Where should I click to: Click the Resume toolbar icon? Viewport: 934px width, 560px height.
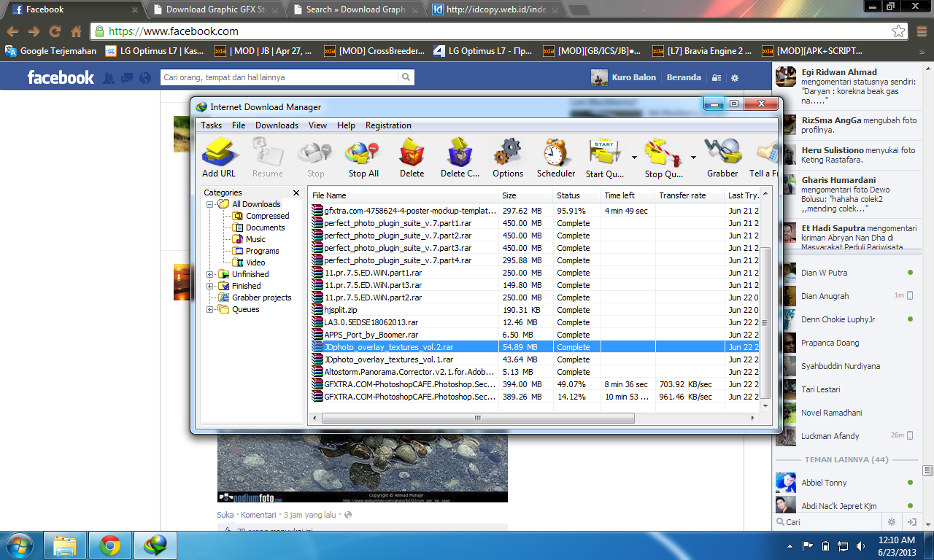pyautogui.click(x=267, y=158)
